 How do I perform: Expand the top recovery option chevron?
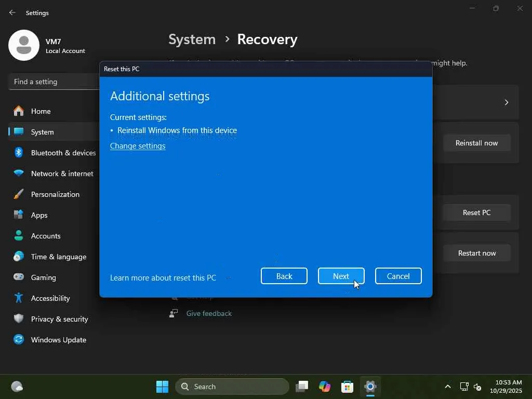tap(506, 102)
